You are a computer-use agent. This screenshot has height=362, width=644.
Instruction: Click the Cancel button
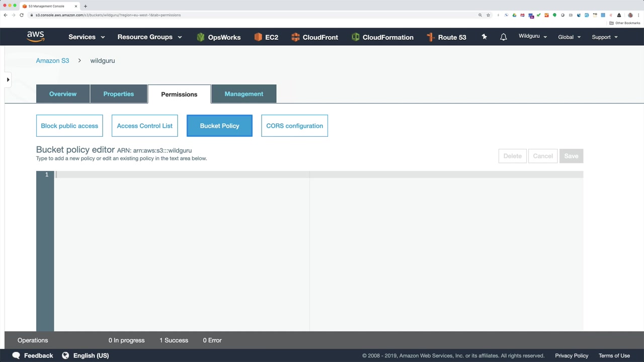pos(543,156)
